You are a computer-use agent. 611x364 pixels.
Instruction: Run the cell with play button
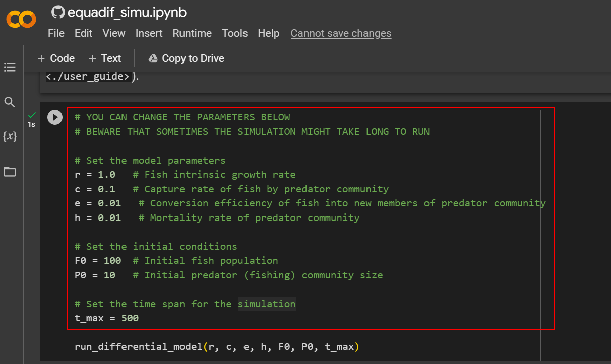54,117
